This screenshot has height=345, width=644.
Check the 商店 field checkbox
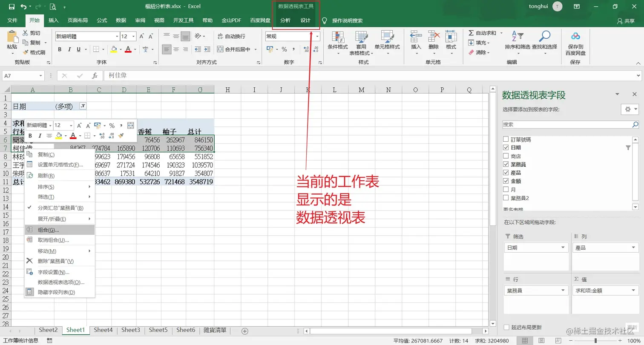pos(506,156)
